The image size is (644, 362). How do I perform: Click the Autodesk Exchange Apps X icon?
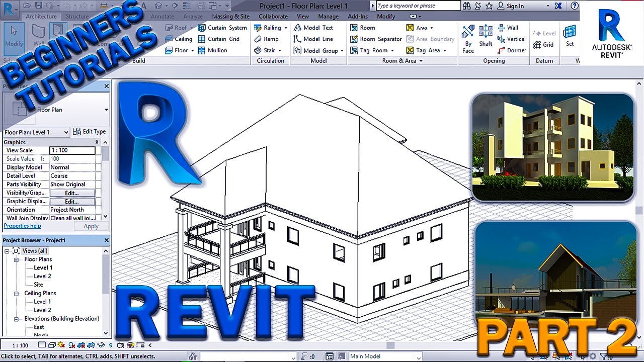point(558,6)
